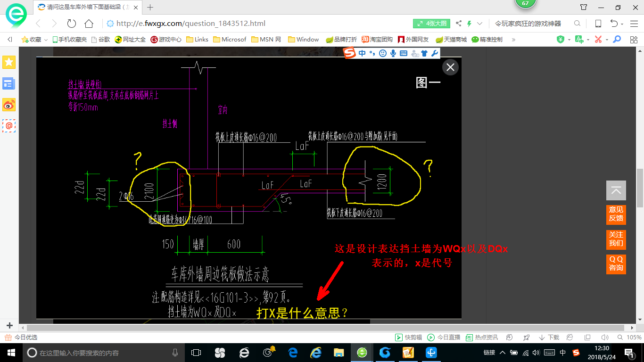Click the QQ咨询 orange button
This screenshot has height=362, width=644.
[x=616, y=263]
